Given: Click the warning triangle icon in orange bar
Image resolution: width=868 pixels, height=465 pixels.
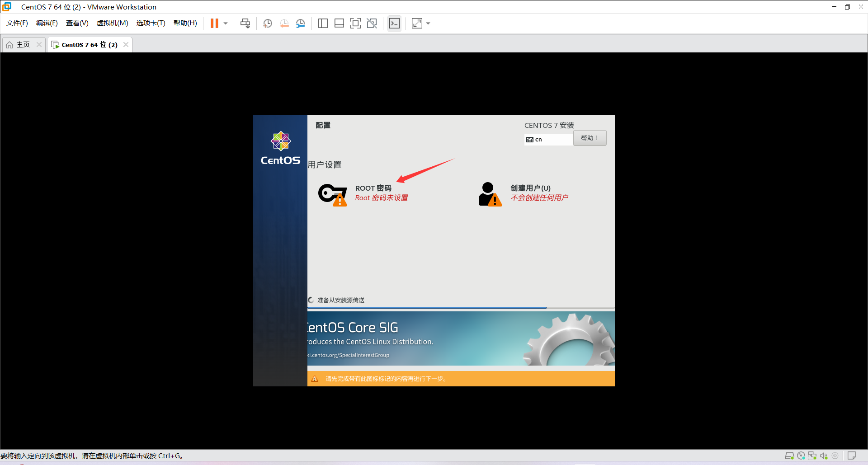Looking at the screenshot, I should 315,379.
